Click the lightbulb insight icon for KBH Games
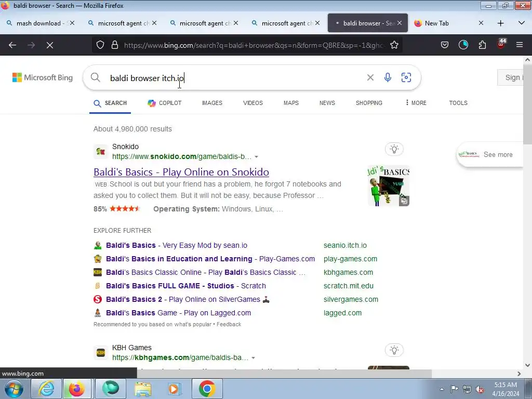532x399 pixels. (x=394, y=350)
